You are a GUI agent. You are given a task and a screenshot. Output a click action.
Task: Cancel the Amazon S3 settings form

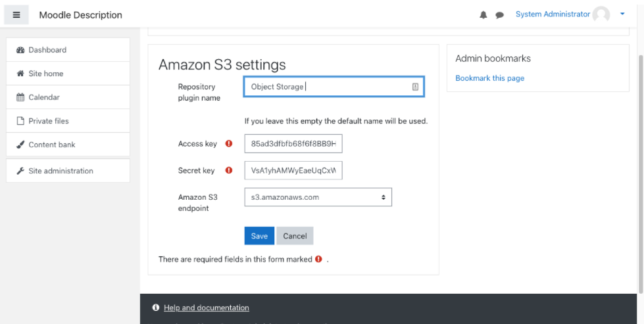(x=295, y=236)
